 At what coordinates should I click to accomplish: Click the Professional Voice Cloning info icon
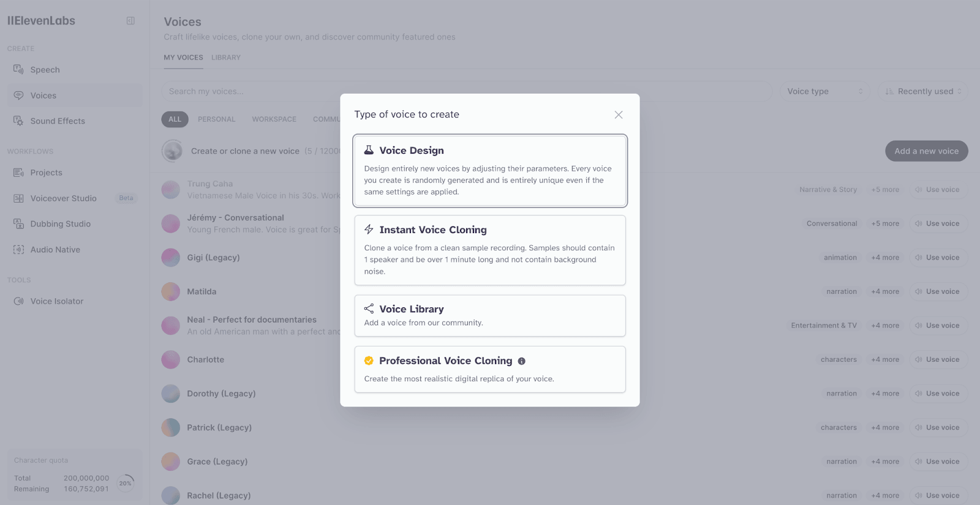[521, 361]
